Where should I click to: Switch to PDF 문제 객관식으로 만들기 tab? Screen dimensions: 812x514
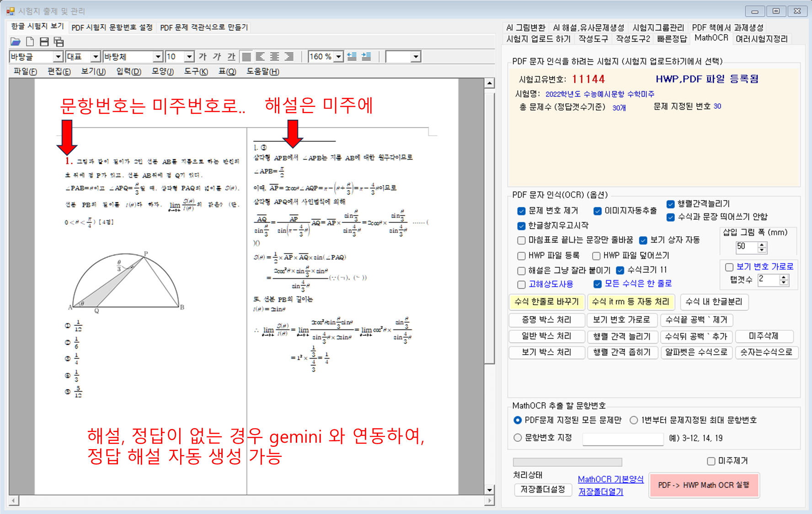click(x=204, y=27)
